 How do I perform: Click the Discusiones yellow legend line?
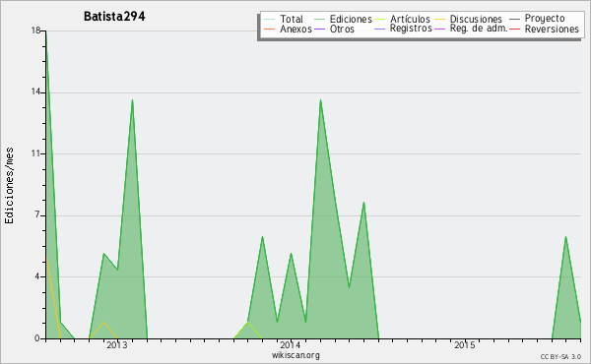440,19
